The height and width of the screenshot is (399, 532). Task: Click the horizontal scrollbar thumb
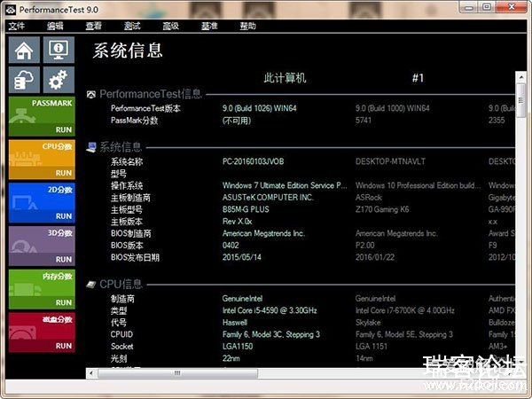(x=177, y=373)
